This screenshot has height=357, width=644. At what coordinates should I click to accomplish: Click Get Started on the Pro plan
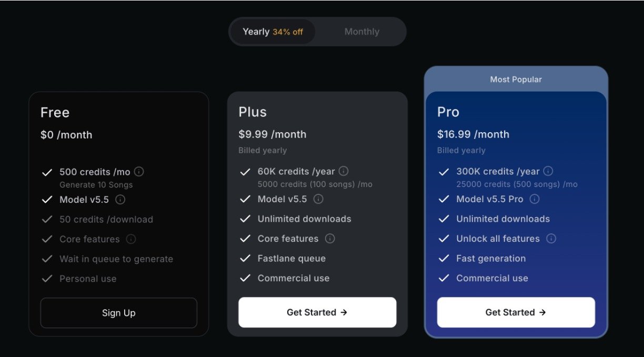(516, 312)
